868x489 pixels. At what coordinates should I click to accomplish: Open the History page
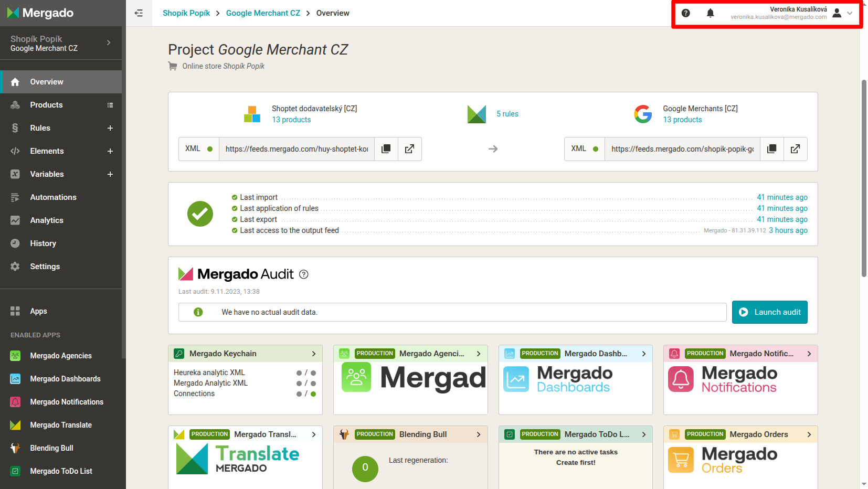pos(43,243)
